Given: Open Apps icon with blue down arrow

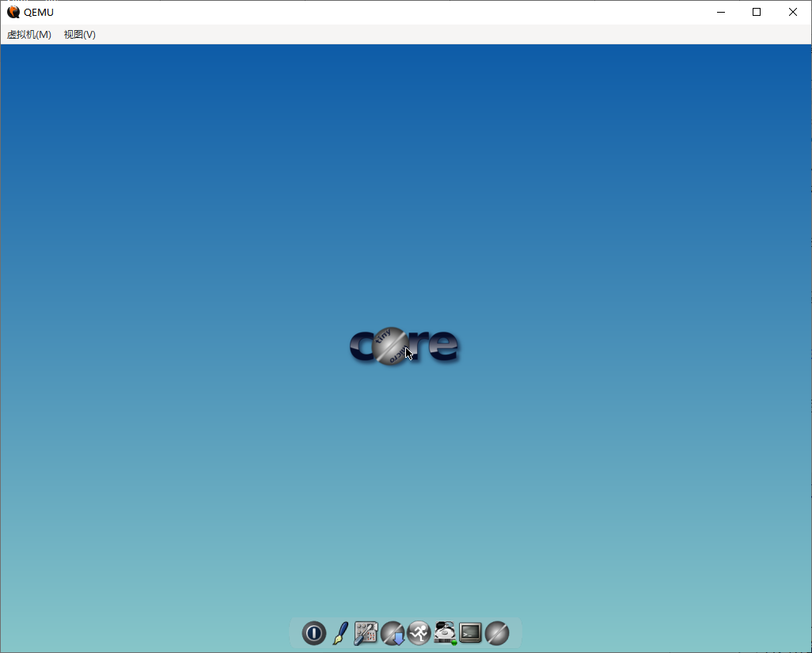Looking at the screenshot, I should pos(393,633).
